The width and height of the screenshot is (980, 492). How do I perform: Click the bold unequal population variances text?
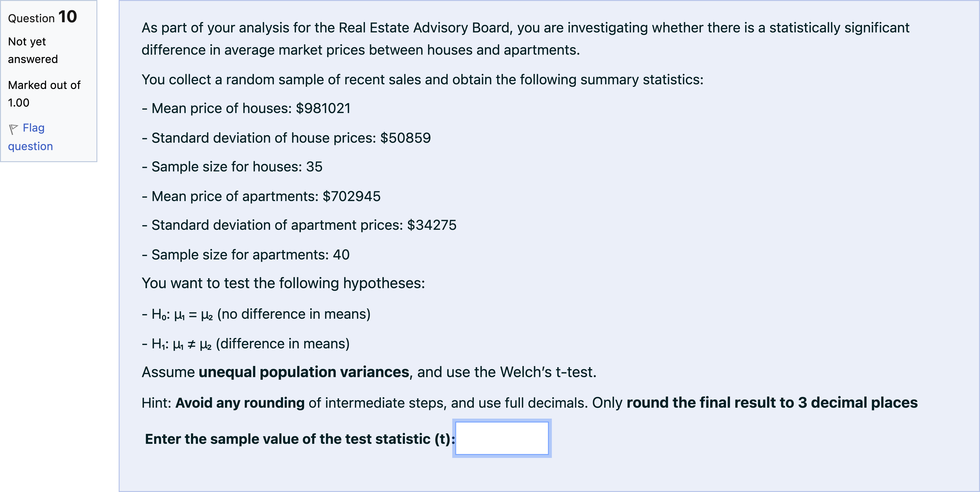click(304, 372)
